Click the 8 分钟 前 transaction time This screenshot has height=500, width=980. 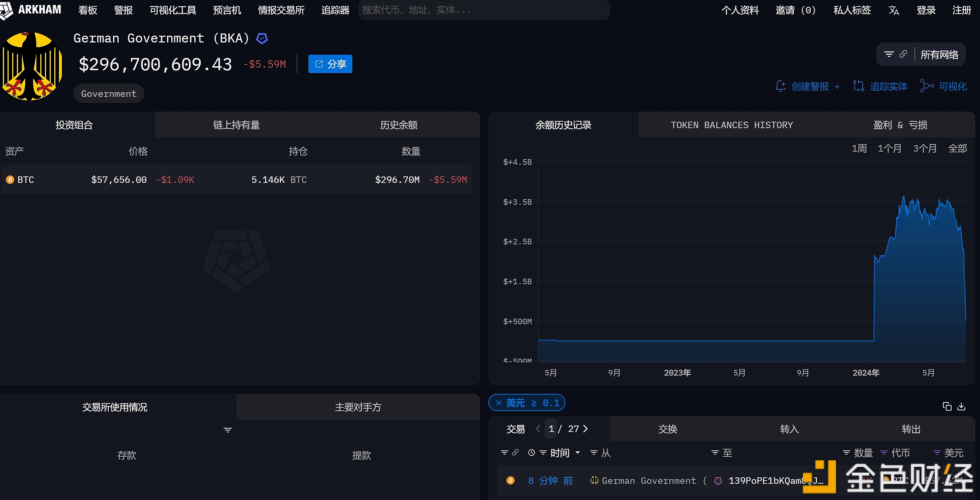[x=550, y=481]
